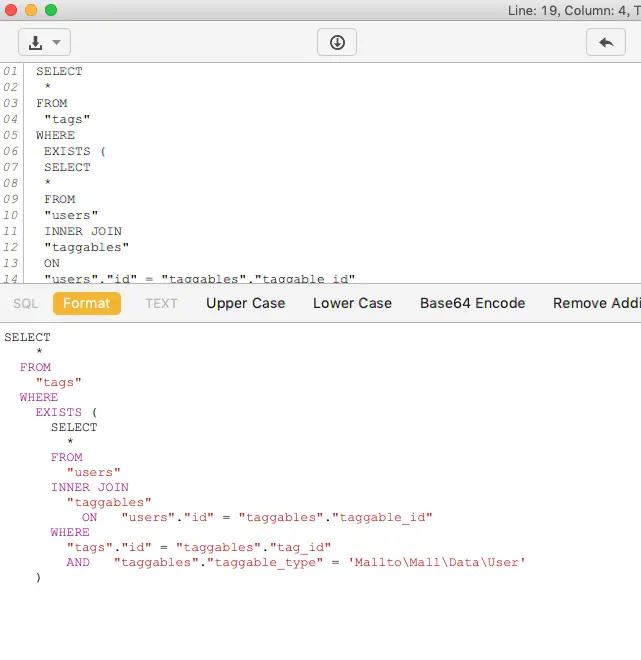This screenshot has height=660, width=641.
Task: Click the reply back-arrow button
Action: 606,42
